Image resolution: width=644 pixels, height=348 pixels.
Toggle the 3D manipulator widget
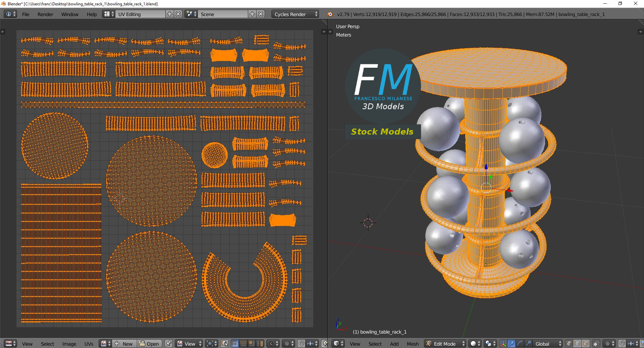503,344
